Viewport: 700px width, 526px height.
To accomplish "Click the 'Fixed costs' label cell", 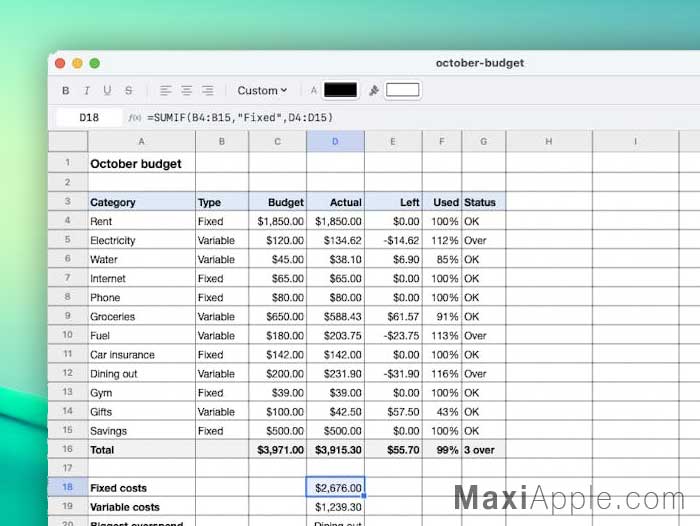I will pyautogui.click(x=142, y=488).
